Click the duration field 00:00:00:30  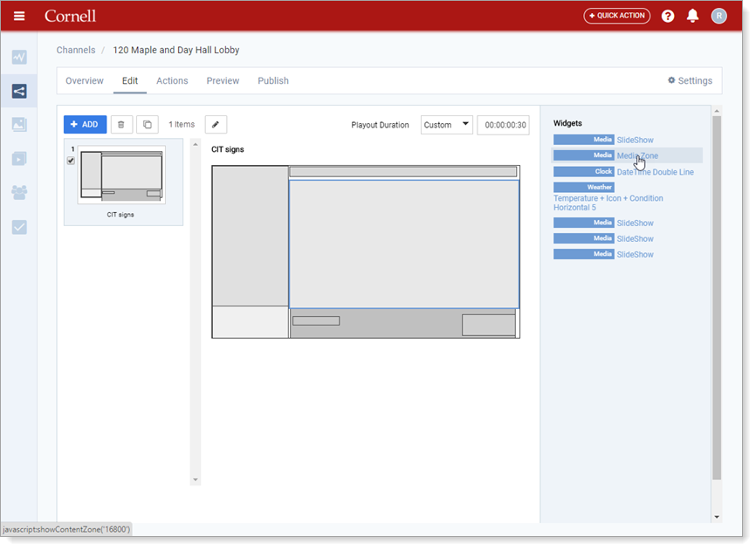504,125
